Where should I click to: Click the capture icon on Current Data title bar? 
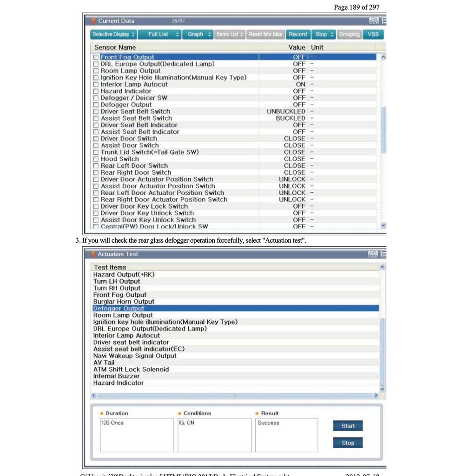373,20
